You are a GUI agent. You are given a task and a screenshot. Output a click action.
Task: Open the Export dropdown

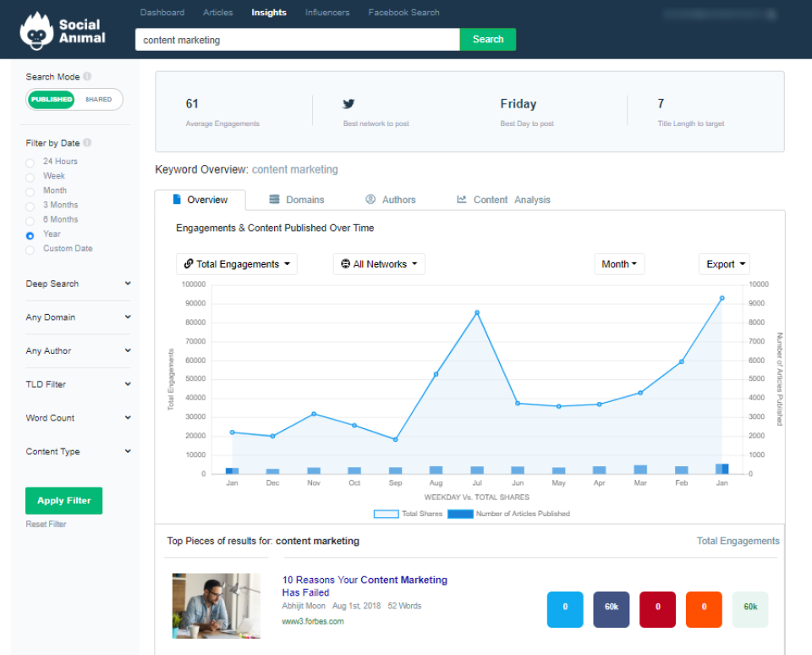point(724,264)
